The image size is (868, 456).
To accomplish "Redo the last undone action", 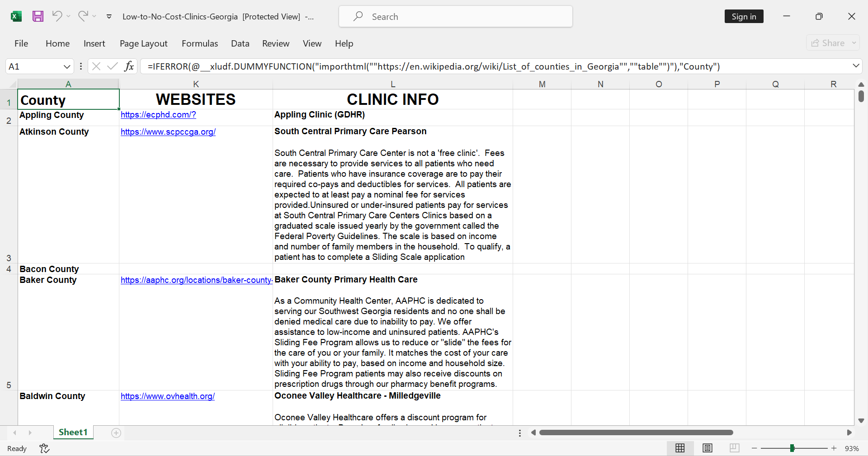I will [x=83, y=16].
